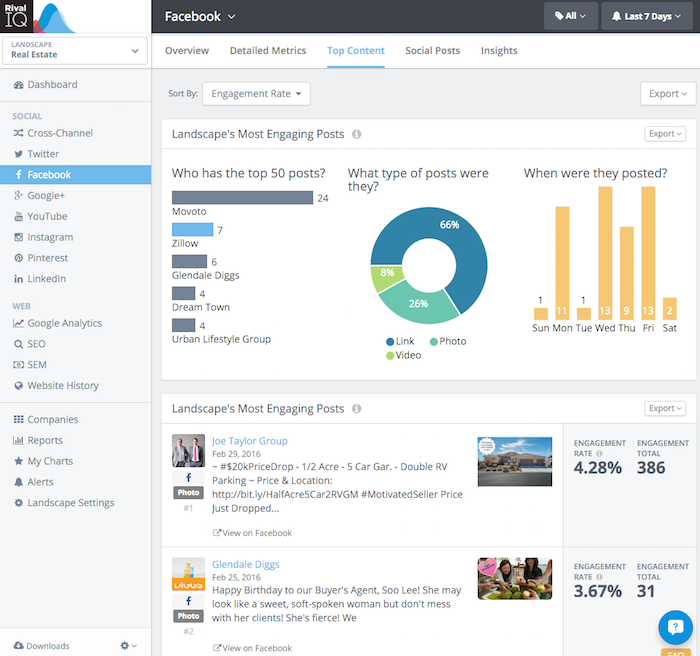Open Joe Taylor Group profile link
Screen dimensions: 700x656
click(x=250, y=441)
